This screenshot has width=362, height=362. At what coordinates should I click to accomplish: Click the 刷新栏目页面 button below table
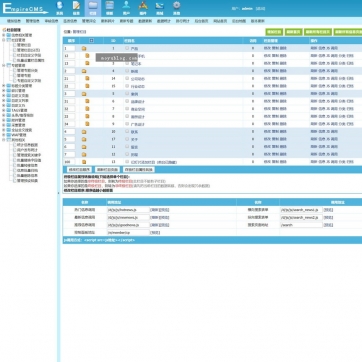tap(107, 170)
